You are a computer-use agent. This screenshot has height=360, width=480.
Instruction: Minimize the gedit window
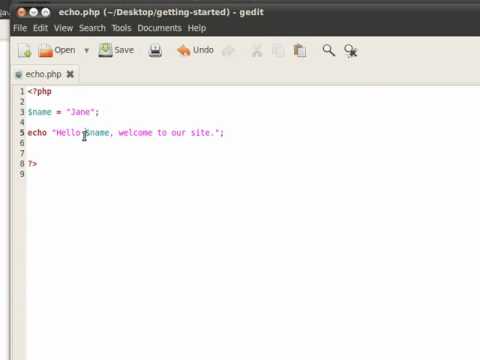tap(34, 12)
